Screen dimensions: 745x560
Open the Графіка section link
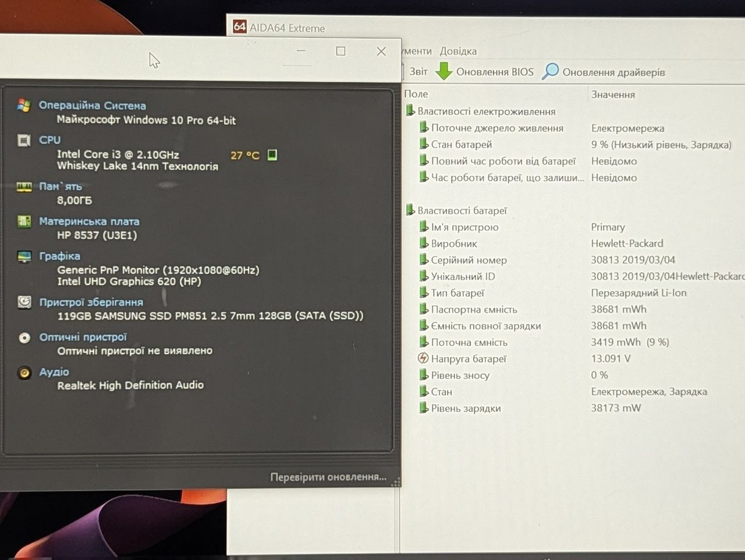coord(59,256)
